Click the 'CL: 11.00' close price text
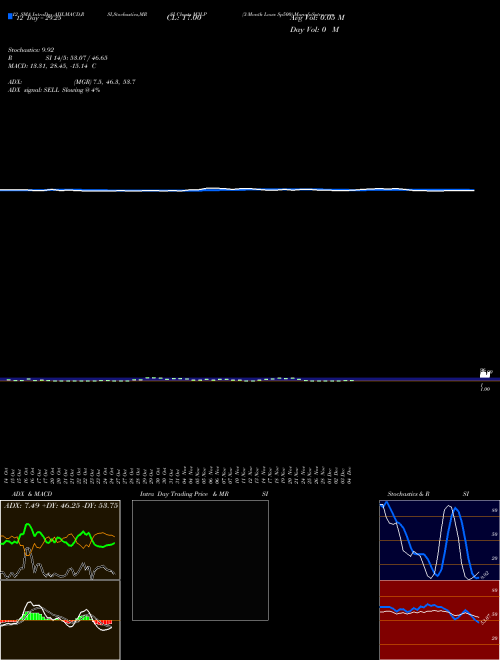 [184, 18]
